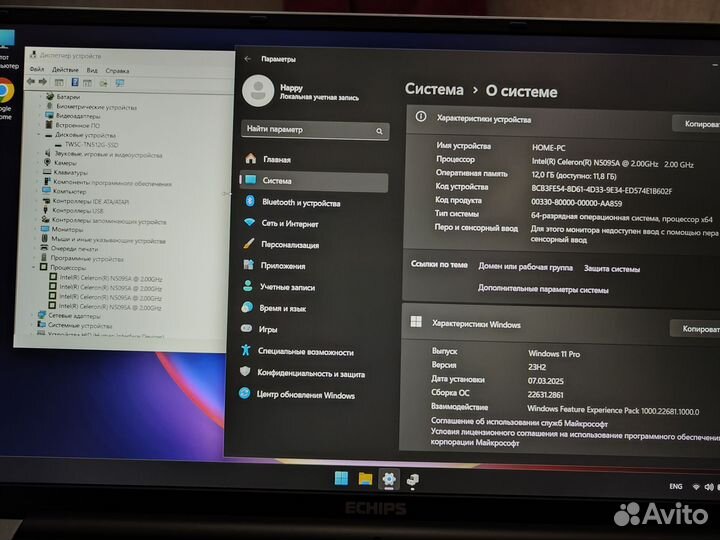Click the search magnifier in Settings search box

pyautogui.click(x=380, y=131)
